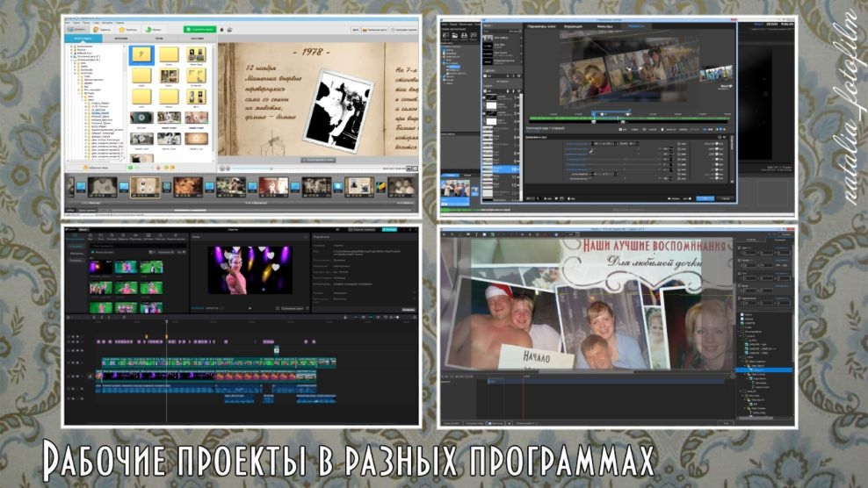Click the star icon in 1978 window toolbar

pyautogui.click(x=122, y=29)
